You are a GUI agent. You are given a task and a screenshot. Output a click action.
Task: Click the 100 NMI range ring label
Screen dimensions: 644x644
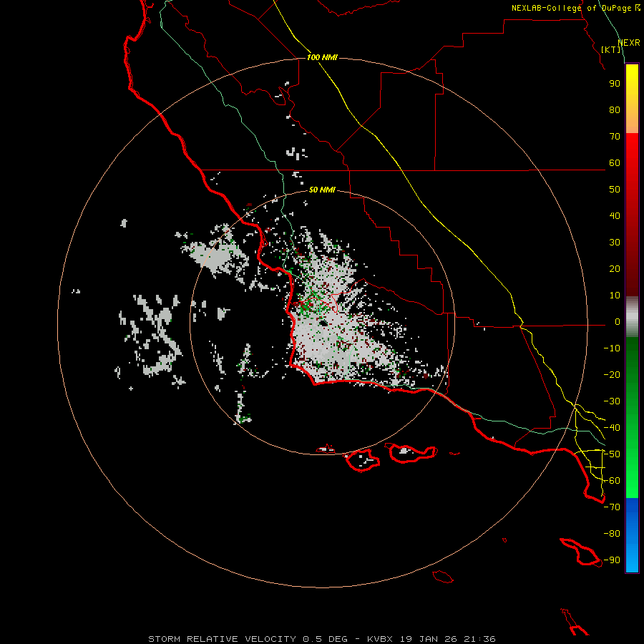tap(322, 57)
